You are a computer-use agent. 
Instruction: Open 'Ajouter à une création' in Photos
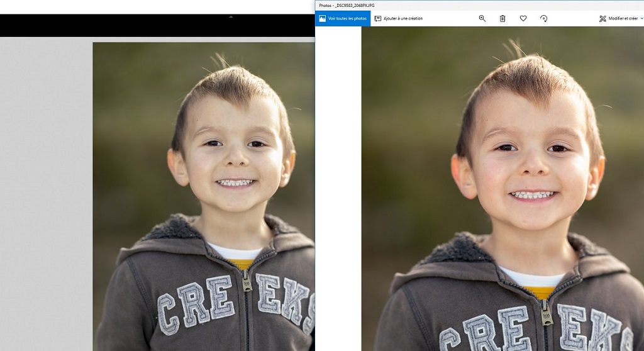399,18
